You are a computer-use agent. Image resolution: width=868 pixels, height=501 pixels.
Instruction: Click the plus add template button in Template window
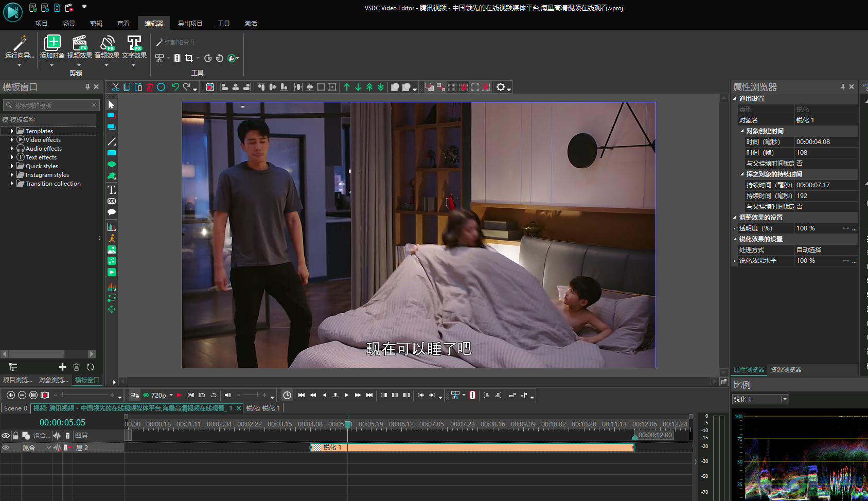[x=62, y=367]
